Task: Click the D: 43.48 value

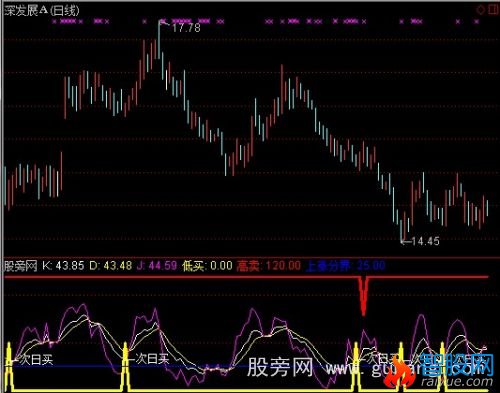Action: click(x=111, y=266)
